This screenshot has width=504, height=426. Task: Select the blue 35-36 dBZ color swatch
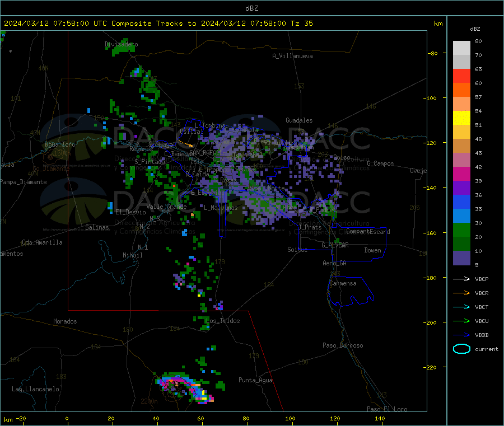click(x=461, y=202)
